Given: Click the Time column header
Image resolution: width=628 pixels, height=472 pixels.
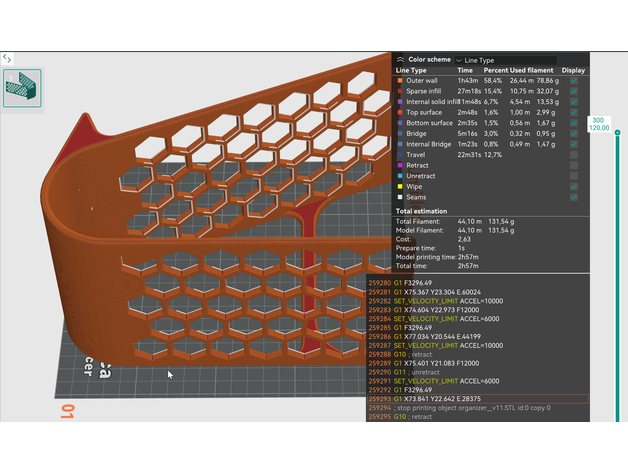Looking at the screenshot, I should [x=465, y=71].
